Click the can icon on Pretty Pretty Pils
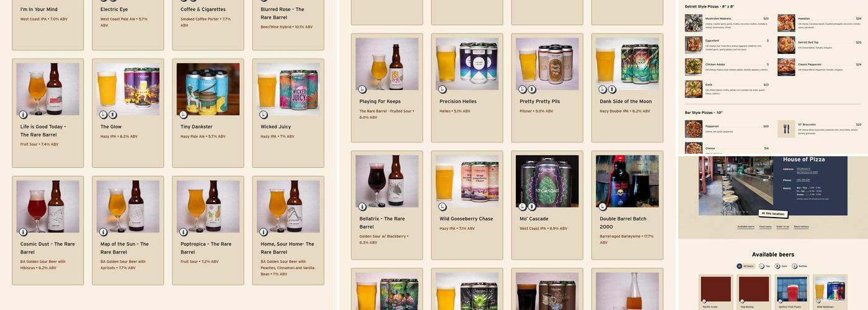Viewport: 868px width, 310px height. click(x=531, y=89)
